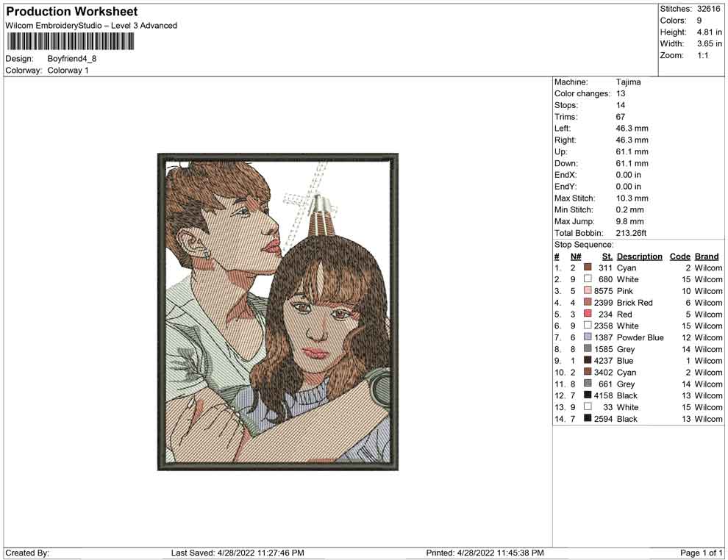Click the Brand column header
Image resolution: width=728 pixels, height=560 pixels.
707,256
